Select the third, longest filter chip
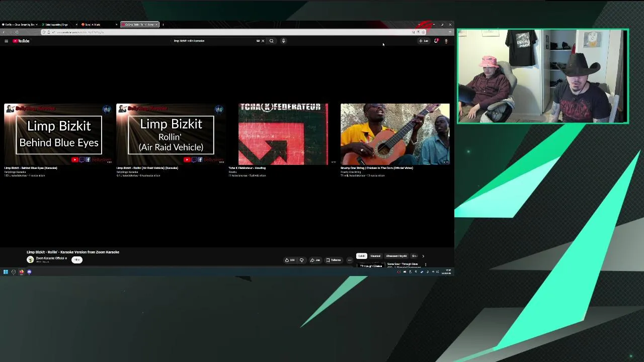 click(x=396, y=256)
